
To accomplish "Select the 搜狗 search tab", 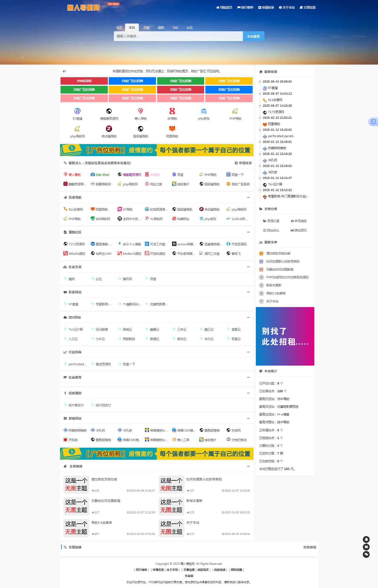I will [x=161, y=28].
